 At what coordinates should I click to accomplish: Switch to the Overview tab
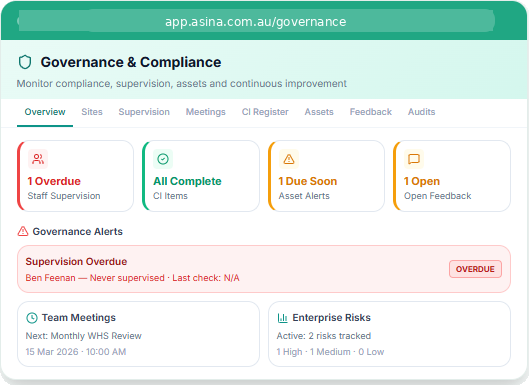(x=45, y=112)
